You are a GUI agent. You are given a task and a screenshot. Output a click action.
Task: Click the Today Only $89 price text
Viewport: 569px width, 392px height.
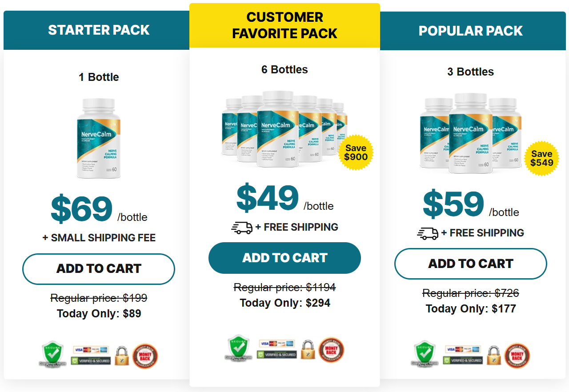click(x=98, y=313)
